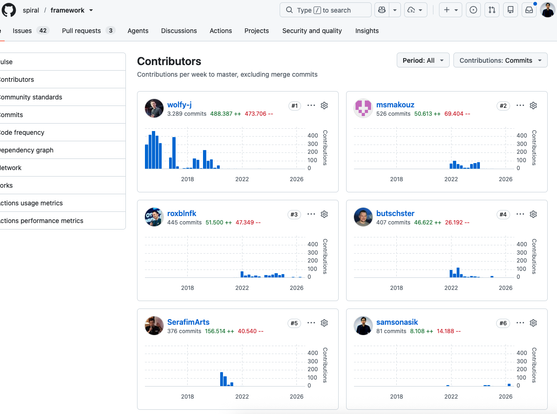Viewport: 557px width, 414px height.
Task: Open Contributions: Commits dropdown
Action: (500, 60)
